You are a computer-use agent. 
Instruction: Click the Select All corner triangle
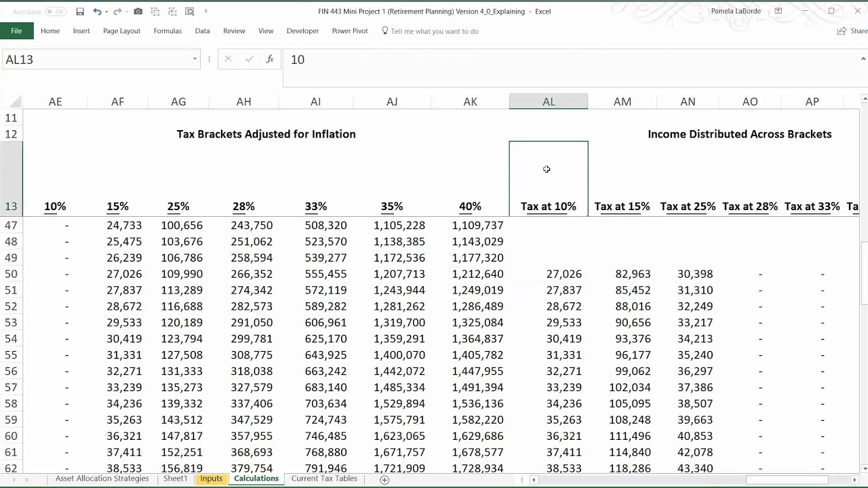click(14, 102)
